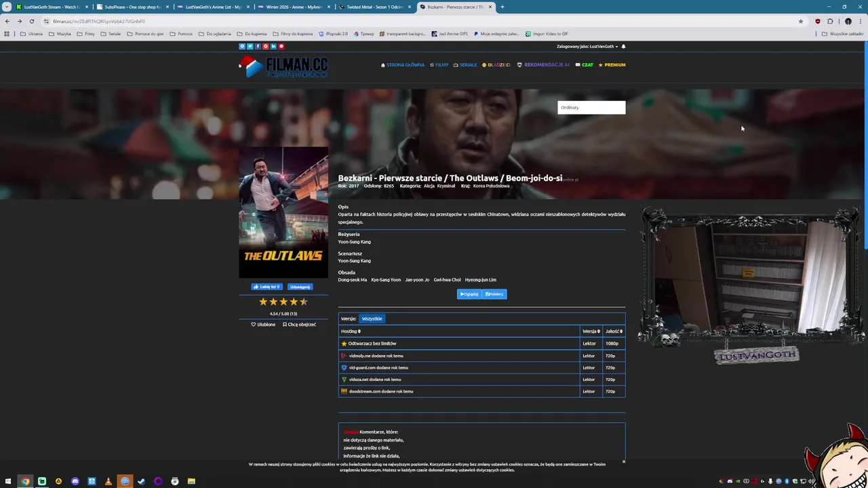Open Strona Główna menu item
The height and width of the screenshot is (488, 868).
pyautogui.click(x=403, y=65)
